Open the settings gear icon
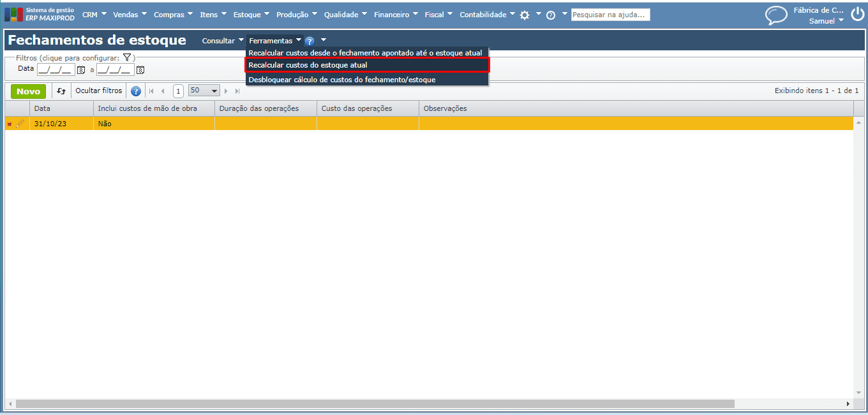868x415 pixels. click(525, 15)
